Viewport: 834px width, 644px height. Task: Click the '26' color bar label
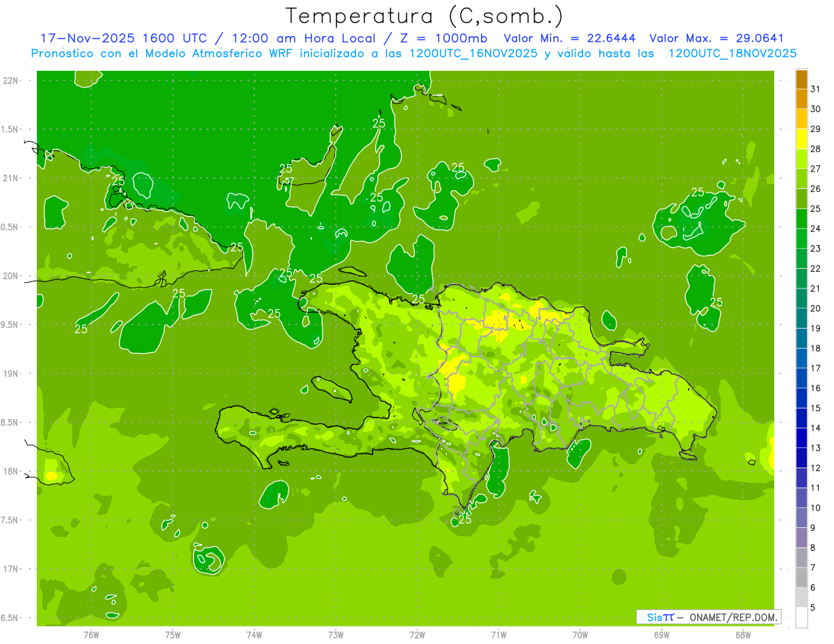(x=815, y=189)
